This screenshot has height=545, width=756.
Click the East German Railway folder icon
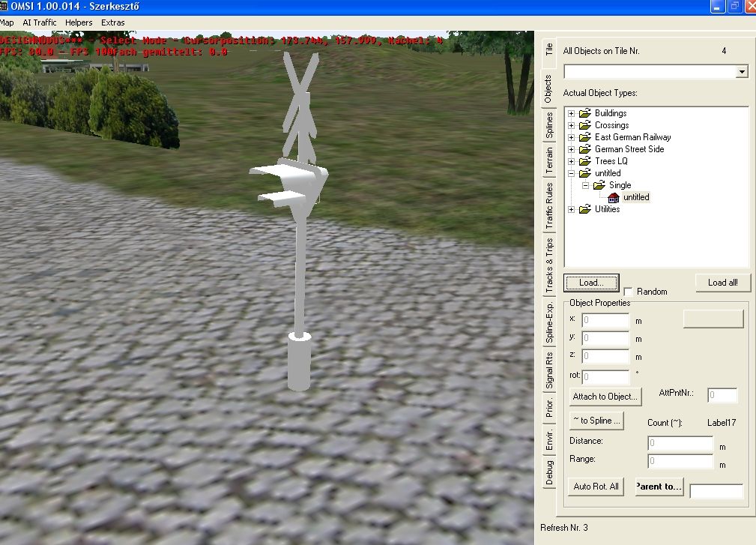(x=585, y=137)
